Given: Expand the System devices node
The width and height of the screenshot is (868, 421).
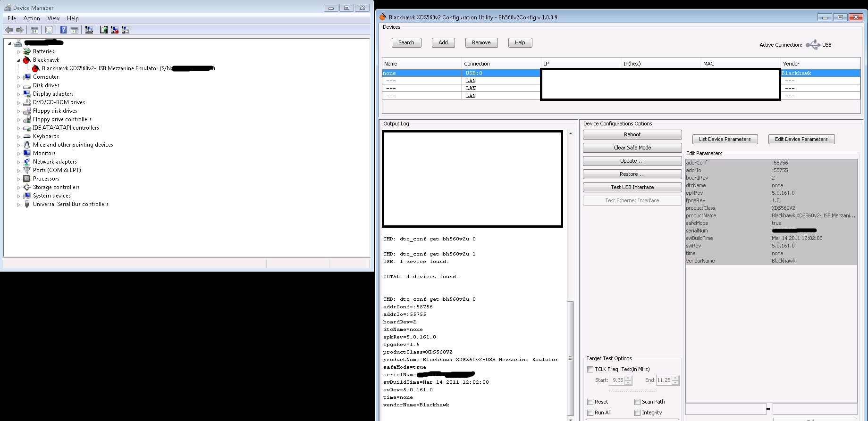Looking at the screenshot, I should pyautogui.click(x=19, y=196).
